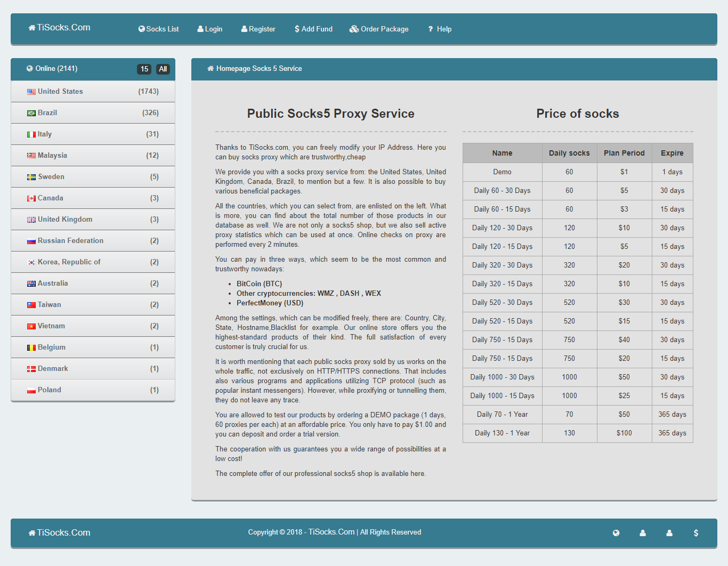The image size is (728, 566).
Task: Open the Add Fund page
Action: pyautogui.click(x=313, y=29)
